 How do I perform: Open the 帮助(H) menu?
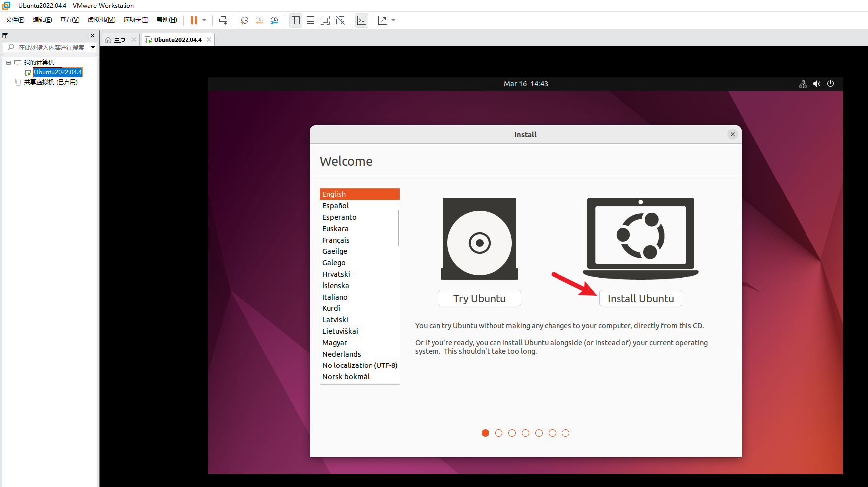167,20
